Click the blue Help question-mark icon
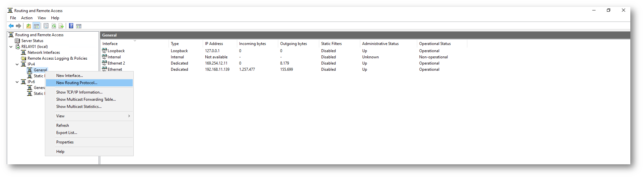 tap(71, 26)
